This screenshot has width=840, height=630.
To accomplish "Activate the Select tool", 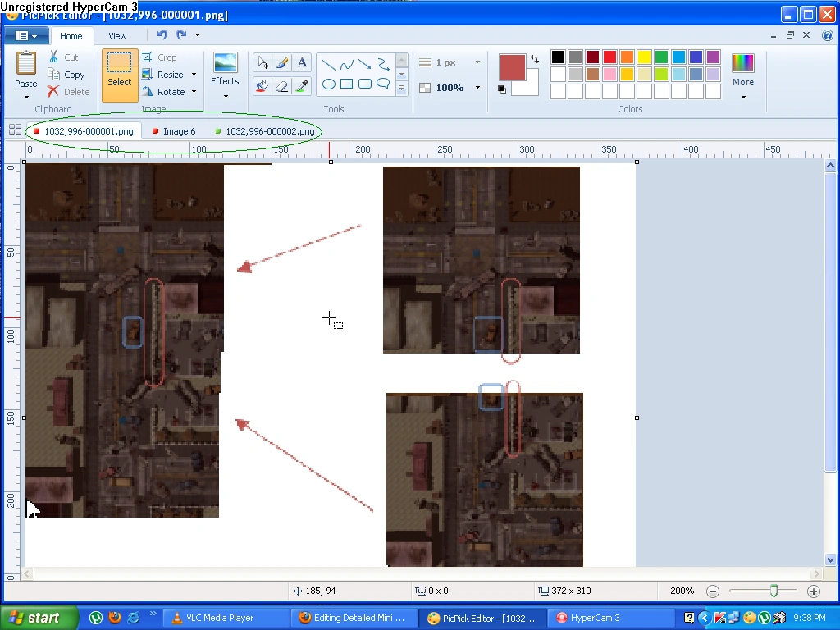I will pos(119,73).
